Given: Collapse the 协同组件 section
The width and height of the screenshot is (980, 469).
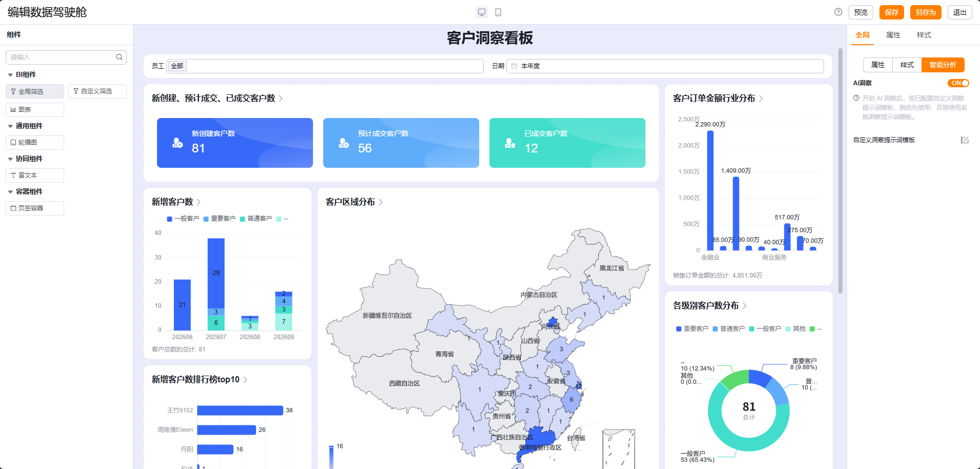Looking at the screenshot, I should pyautogui.click(x=10, y=159).
